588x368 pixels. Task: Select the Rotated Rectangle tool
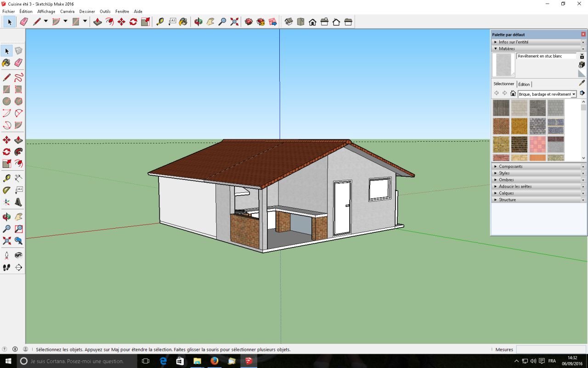pyautogui.click(x=18, y=89)
